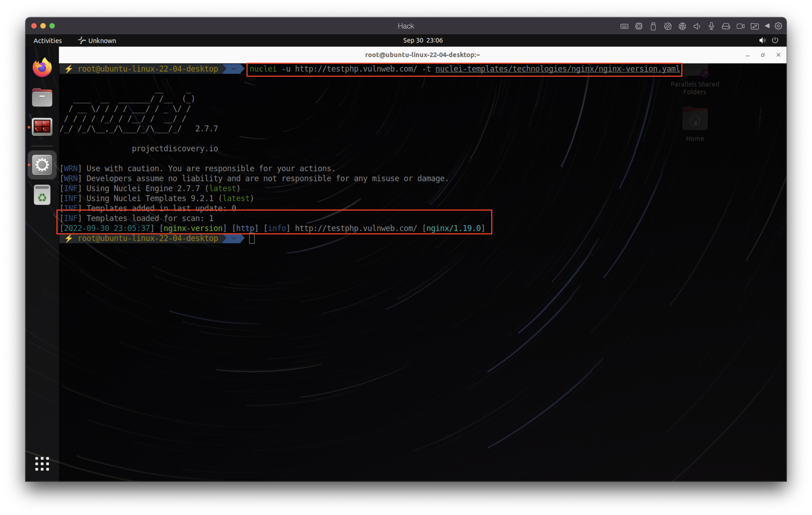Open Firefox from the dock

click(42, 68)
